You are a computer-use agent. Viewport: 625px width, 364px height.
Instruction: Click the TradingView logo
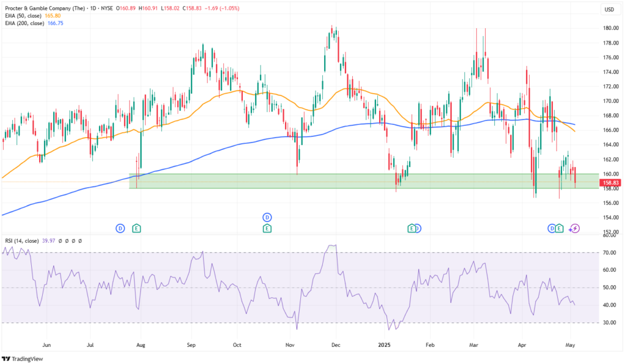23,359
